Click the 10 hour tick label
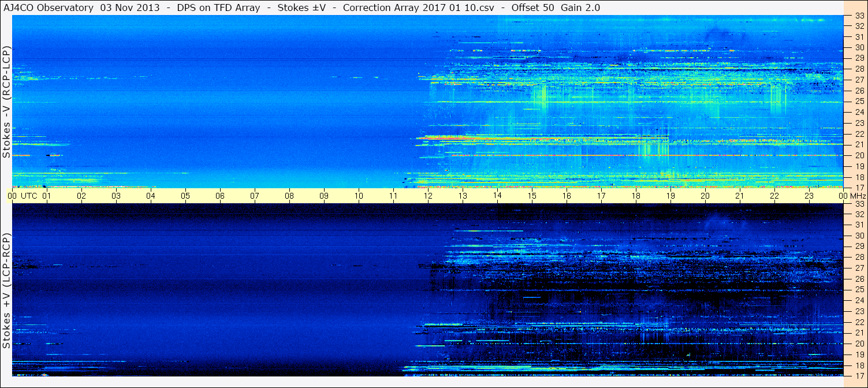The width and height of the screenshot is (868, 388). pos(359,196)
